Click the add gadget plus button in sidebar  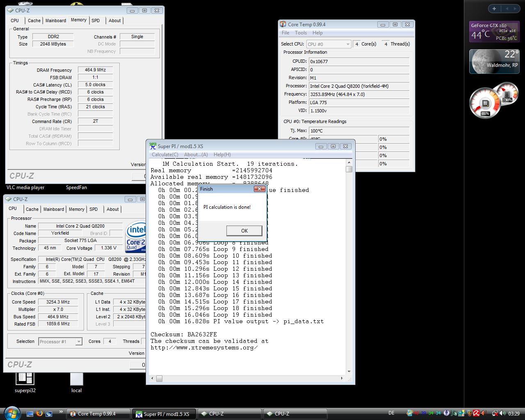tap(494, 8)
